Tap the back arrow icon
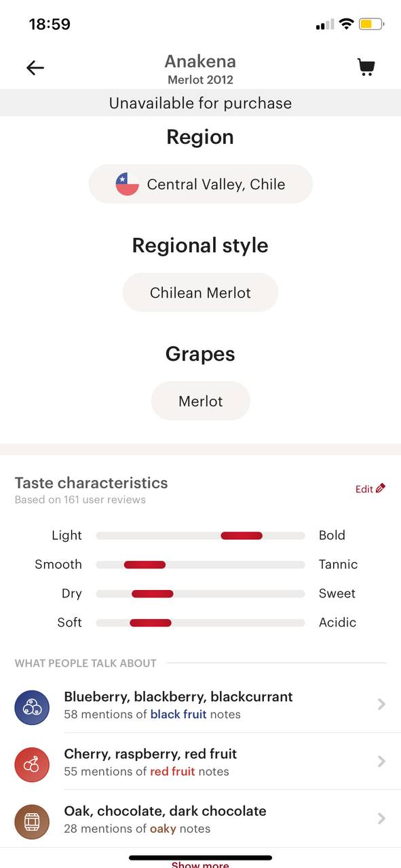The image size is (401, 868). pyautogui.click(x=35, y=67)
